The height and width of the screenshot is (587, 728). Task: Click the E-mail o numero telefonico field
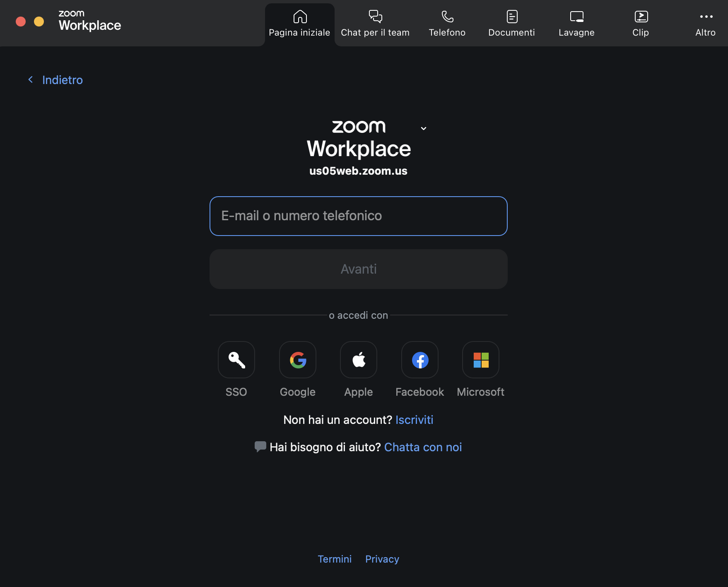click(x=358, y=216)
